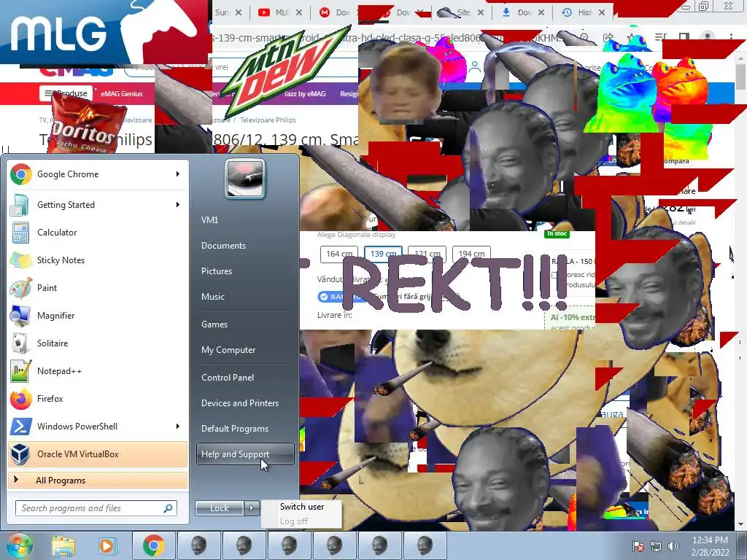Image resolution: width=747 pixels, height=560 pixels.
Task: Open Chrome three-dot menu
Action: pos(731,36)
